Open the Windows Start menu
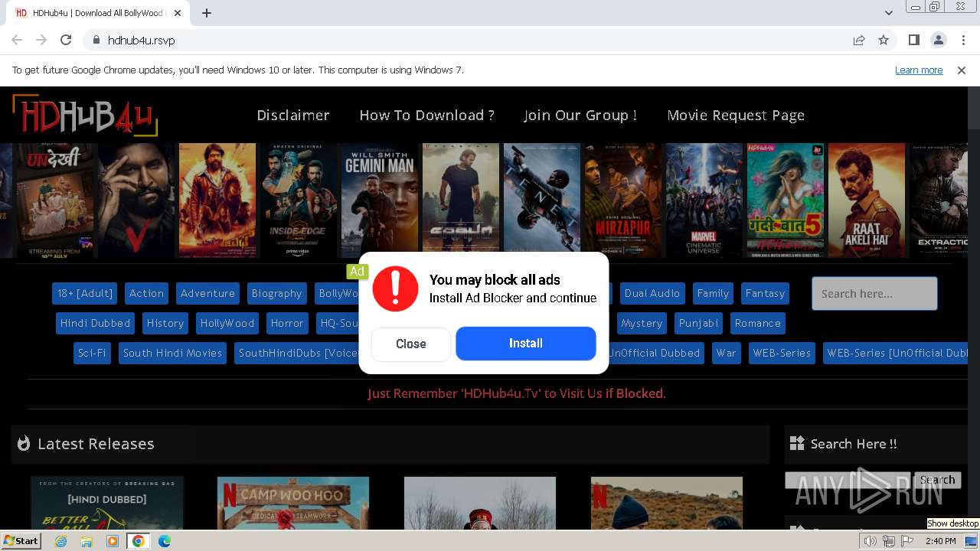 21,541
